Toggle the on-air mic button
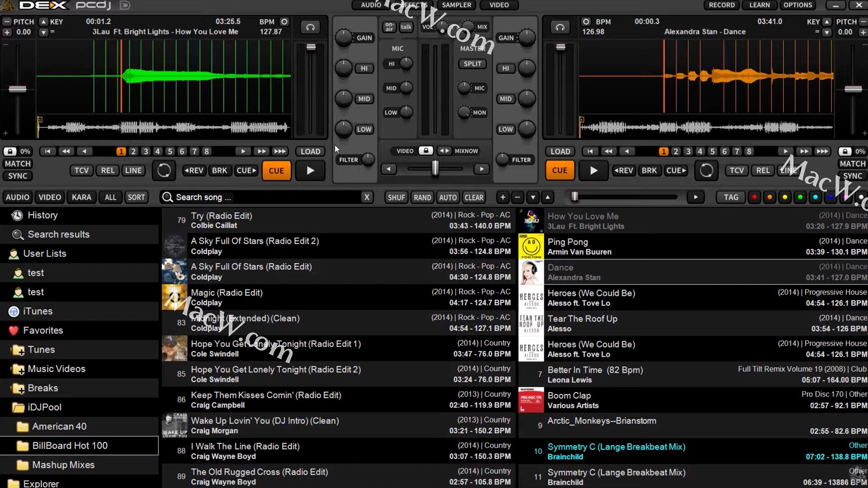 tap(389, 27)
